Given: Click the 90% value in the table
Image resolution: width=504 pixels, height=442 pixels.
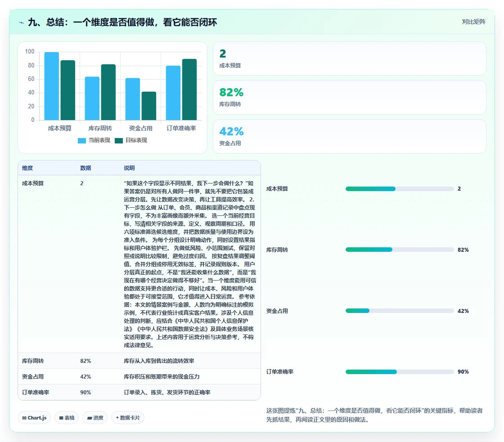Looking at the screenshot, I should (x=85, y=393).
